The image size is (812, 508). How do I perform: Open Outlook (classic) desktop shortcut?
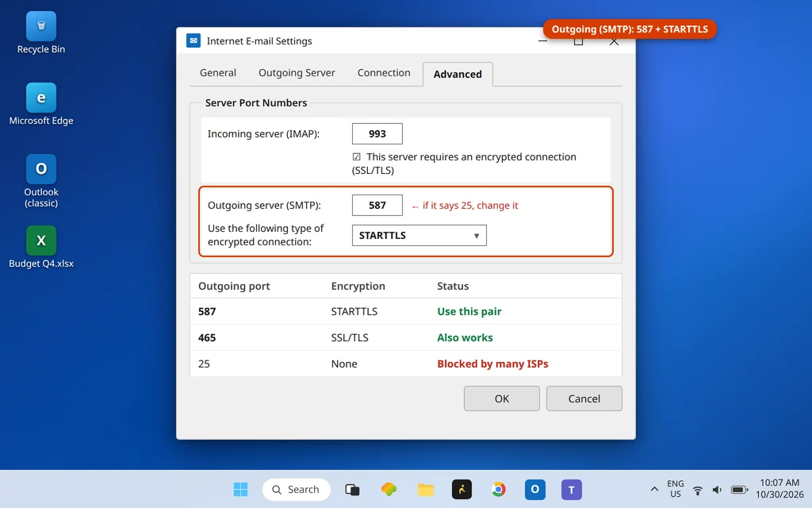click(x=41, y=181)
